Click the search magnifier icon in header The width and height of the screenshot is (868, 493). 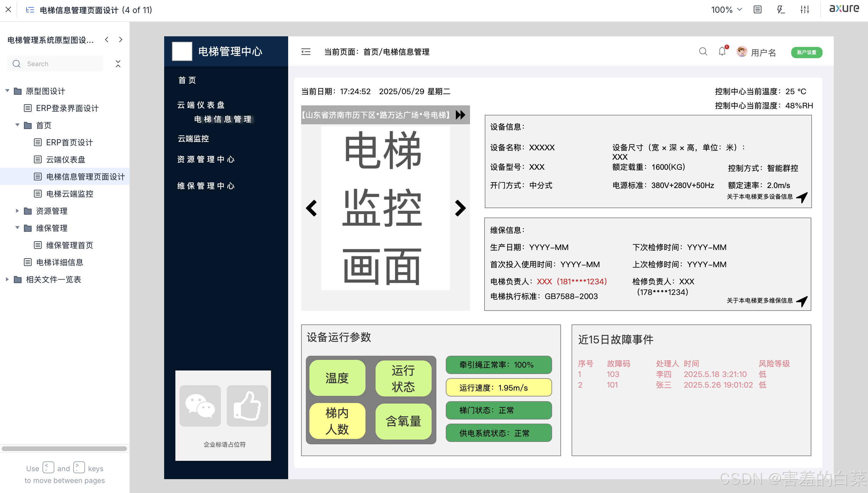pos(703,51)
